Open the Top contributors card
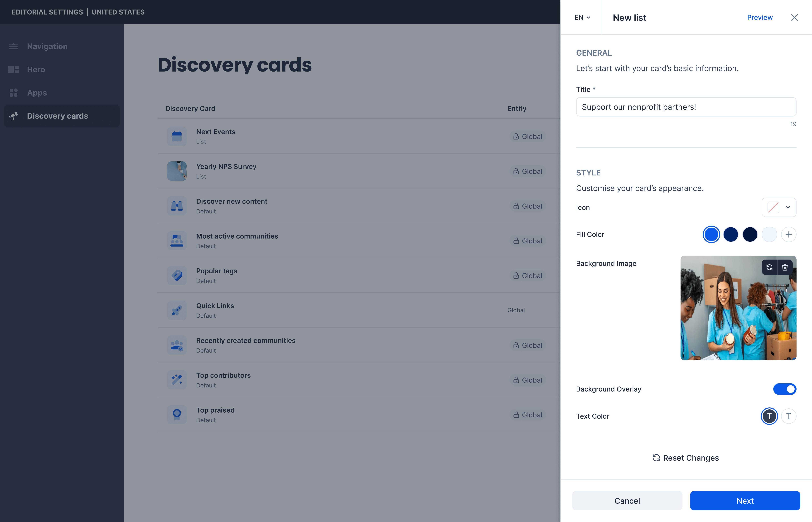This screenshot has height=522, width=812. click(x=359, y=380)
